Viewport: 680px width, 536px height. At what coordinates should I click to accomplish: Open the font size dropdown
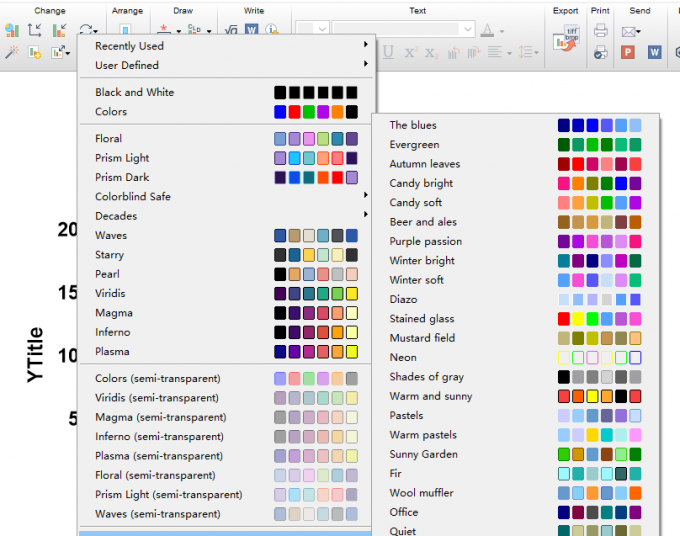pyautogui.click(x=322, y=29)
